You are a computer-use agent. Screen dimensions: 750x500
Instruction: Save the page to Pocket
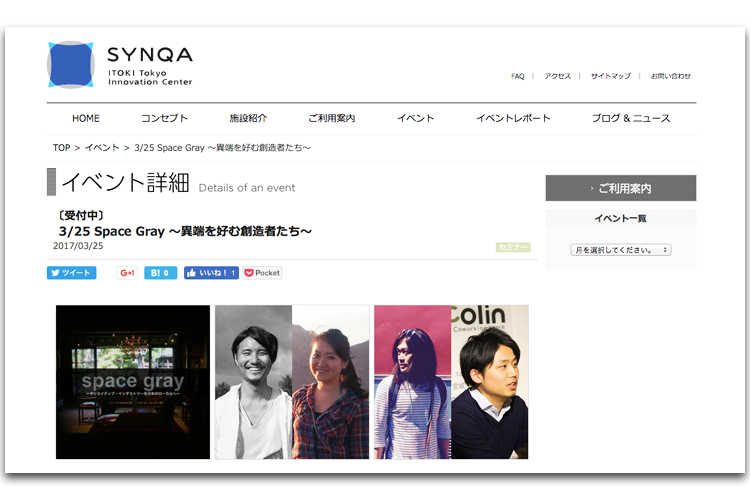coord(263,273)
